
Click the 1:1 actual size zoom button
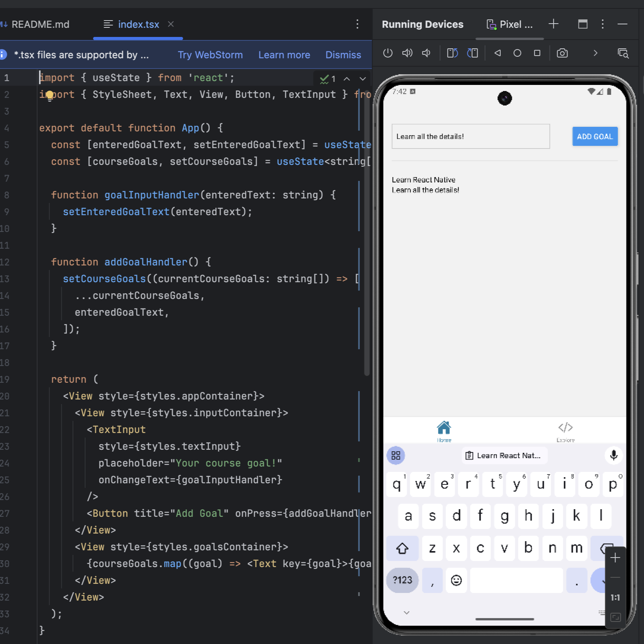tap(615, 598)
